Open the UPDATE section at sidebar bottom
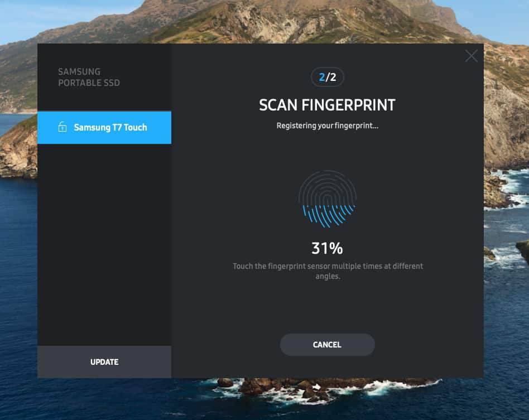This screenshot has height=420, width=529. (x=104, y=362)
